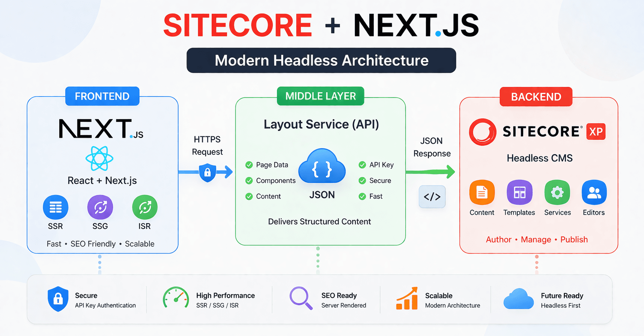Click the XP badge next to Sitecore
This screenshot has width=644, height=336.
coord(595,132)
